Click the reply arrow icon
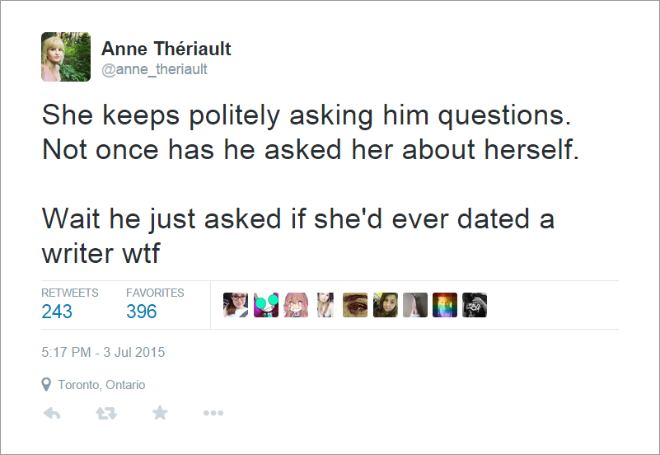 [x=52, y=413]
